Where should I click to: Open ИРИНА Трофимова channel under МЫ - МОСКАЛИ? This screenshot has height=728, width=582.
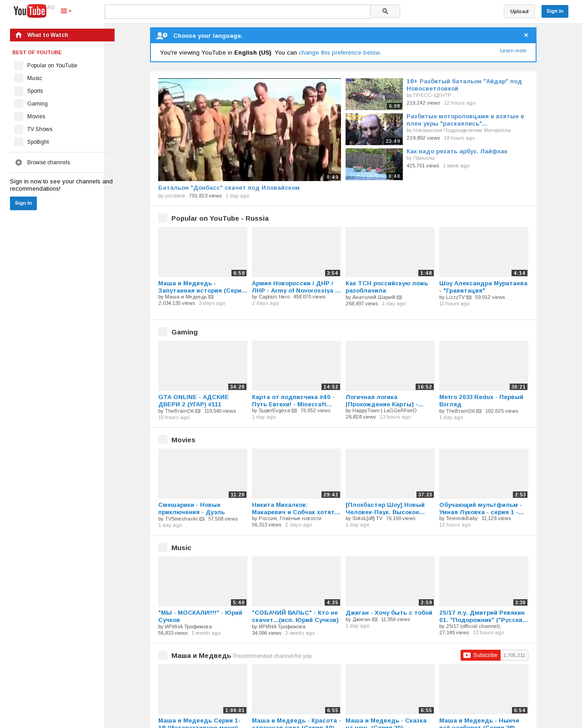click(188, 627)
